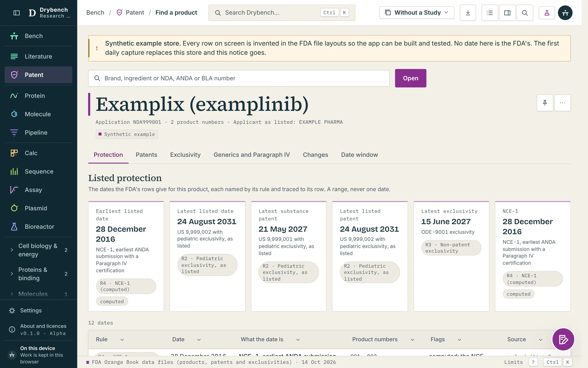Open the Plasmid module
This screenshot has height=368, width=588.
tap(38, 208)
